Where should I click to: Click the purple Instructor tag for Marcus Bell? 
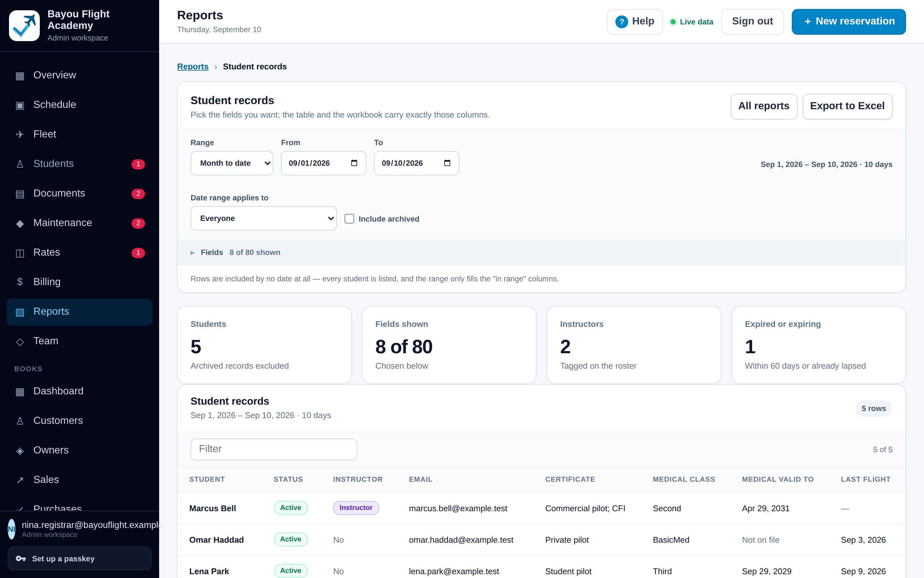(356, 508)
